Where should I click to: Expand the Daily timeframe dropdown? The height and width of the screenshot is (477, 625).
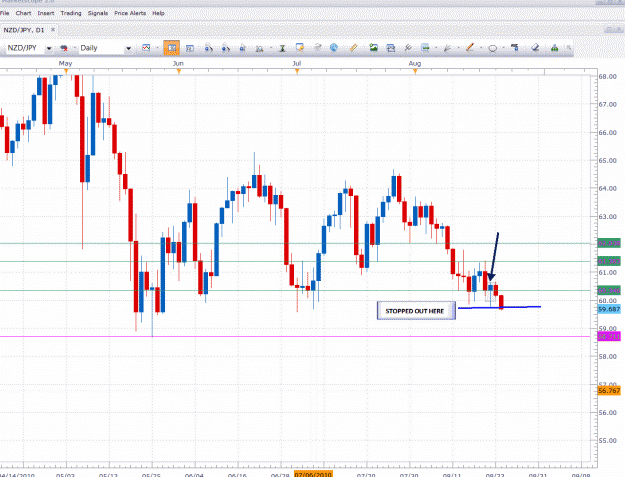128,48
